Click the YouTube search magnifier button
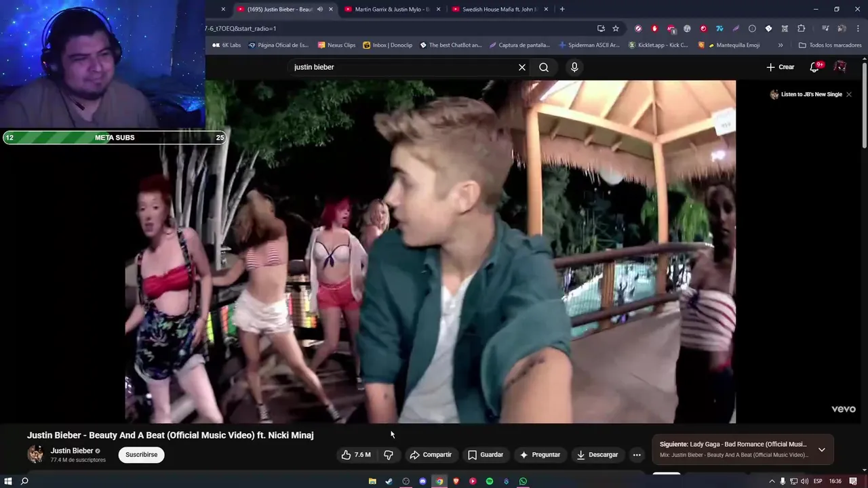 coord(544,67)
